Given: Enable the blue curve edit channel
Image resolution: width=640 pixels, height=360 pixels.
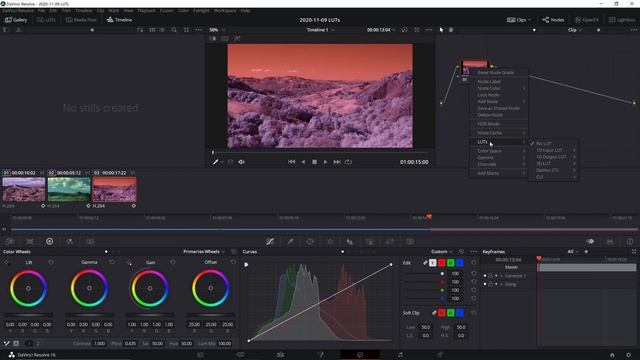Looking at the screenshot, I should 460,263.
